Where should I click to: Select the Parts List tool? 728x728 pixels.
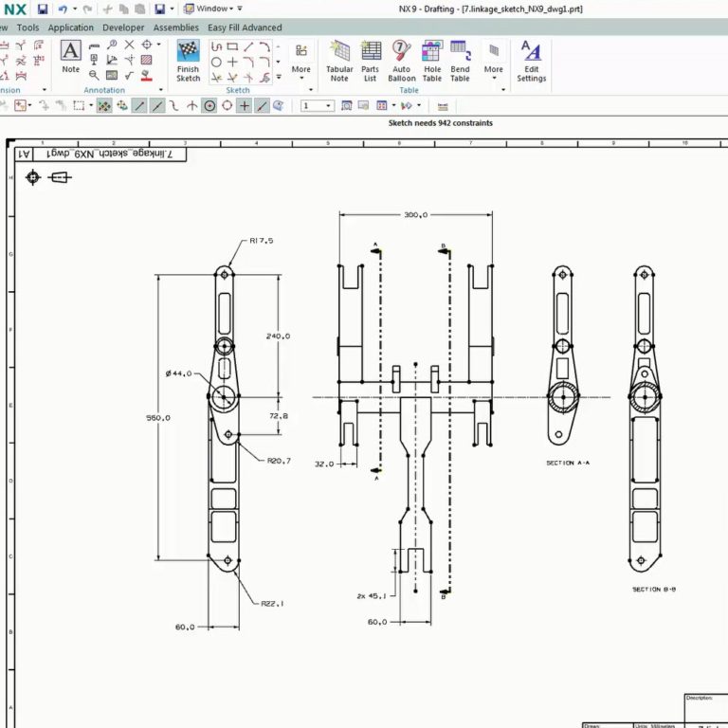tap(371, 61)
